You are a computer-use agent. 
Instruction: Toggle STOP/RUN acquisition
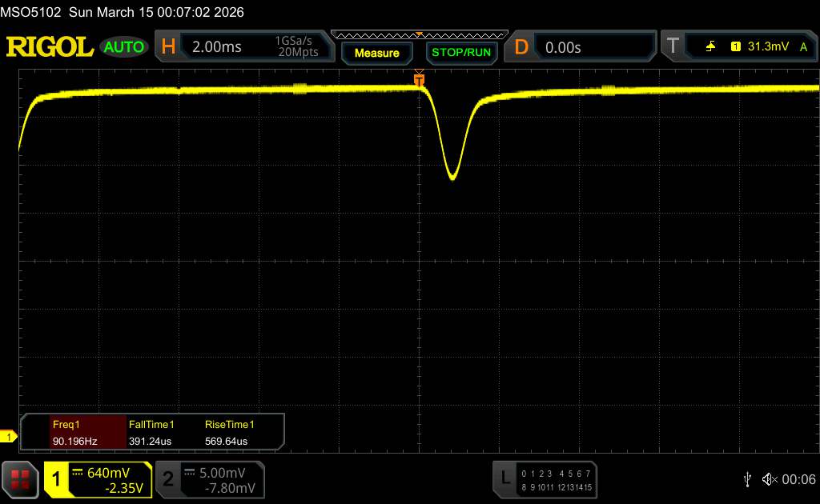click(460, 53)
